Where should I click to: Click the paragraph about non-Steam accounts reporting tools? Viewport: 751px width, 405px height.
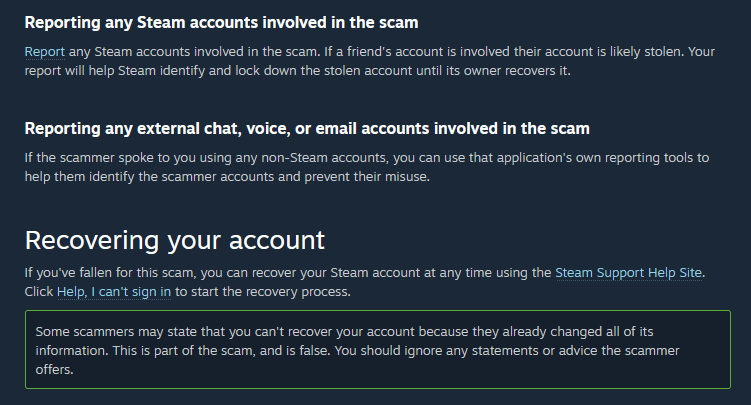(367, 167)
